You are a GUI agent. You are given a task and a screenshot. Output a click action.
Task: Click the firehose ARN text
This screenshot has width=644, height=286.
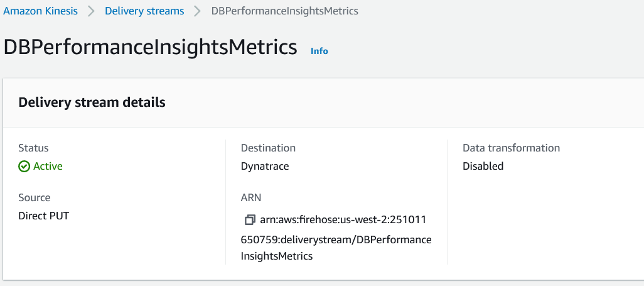[336, 238]
